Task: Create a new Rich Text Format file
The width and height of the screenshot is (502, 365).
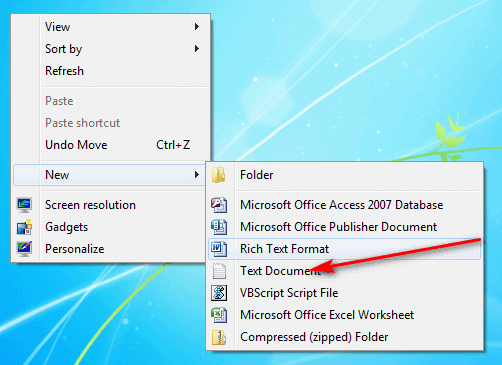Action: pyautogui.click(x=345, y=249)
